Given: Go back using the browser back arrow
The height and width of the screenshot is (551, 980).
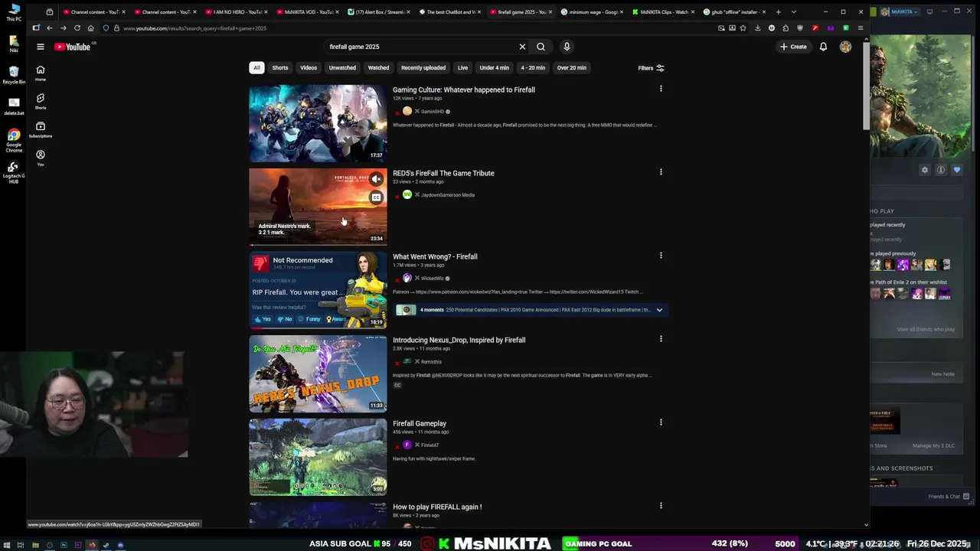Looking at the screenshot, I should click(50, 28).
